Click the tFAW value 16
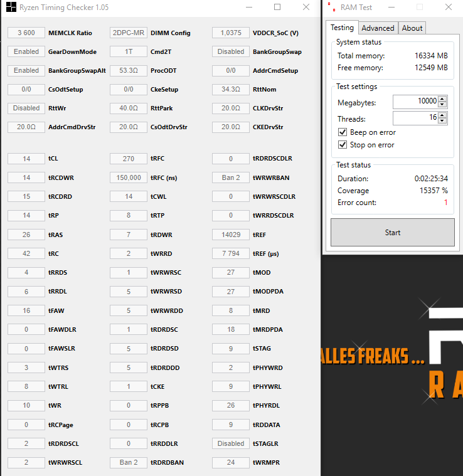The height and width of the screenshot is (476, 463). click(x=26, y=310)
